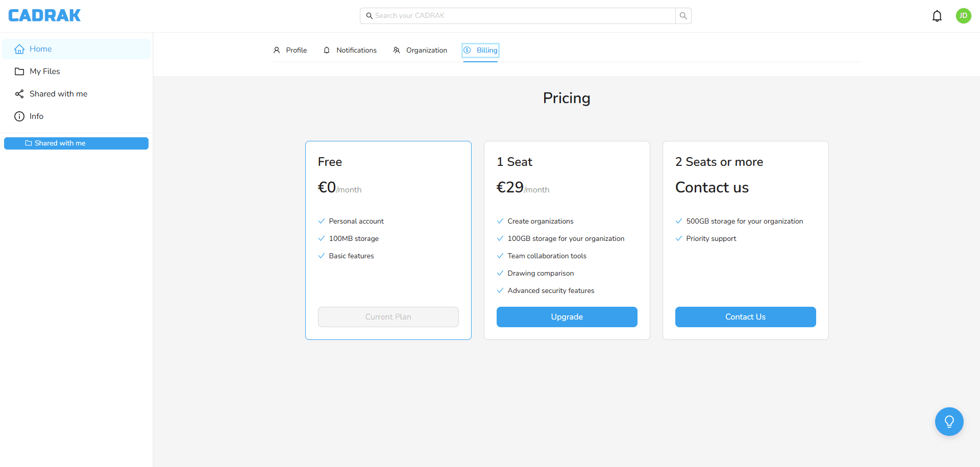Click the Billing payment icon
The width and height of the screenshot is (980, 467).
[468, 50]
